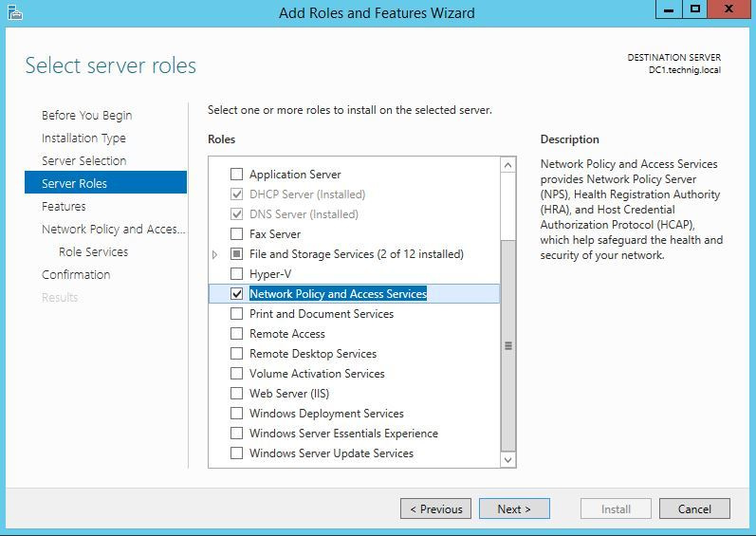Viewport: 756px width, 536px height.
Task: Tick the Web Server (IIS) checkbox
Action: [237, 394]
